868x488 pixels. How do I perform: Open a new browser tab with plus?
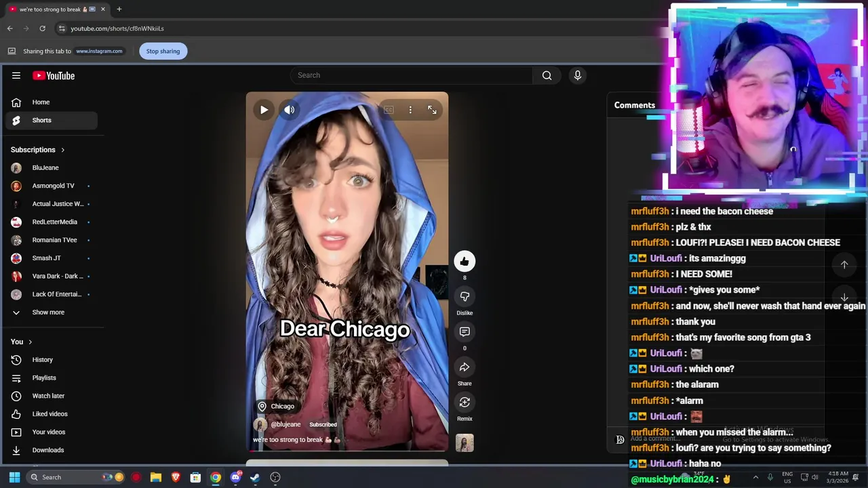tap(119, 9)
